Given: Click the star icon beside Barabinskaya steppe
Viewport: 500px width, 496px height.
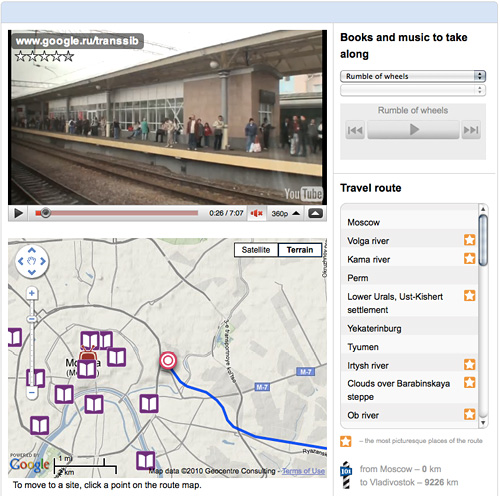Looking at the screenshot, I should click(470, 382).
